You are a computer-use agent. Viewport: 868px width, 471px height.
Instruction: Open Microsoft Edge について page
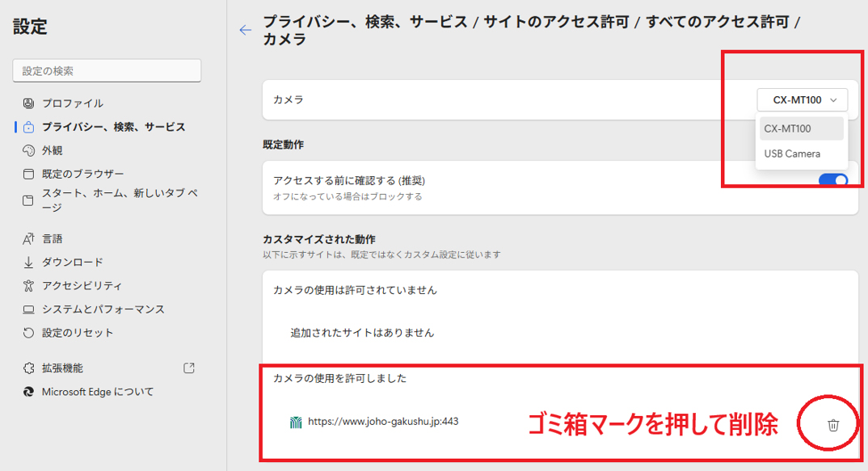(x=98, y=392)
